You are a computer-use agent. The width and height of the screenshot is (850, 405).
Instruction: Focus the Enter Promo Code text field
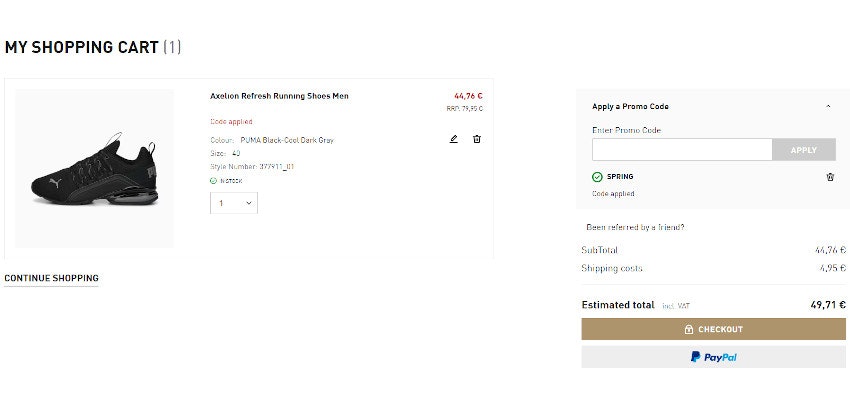pos(682,150)
